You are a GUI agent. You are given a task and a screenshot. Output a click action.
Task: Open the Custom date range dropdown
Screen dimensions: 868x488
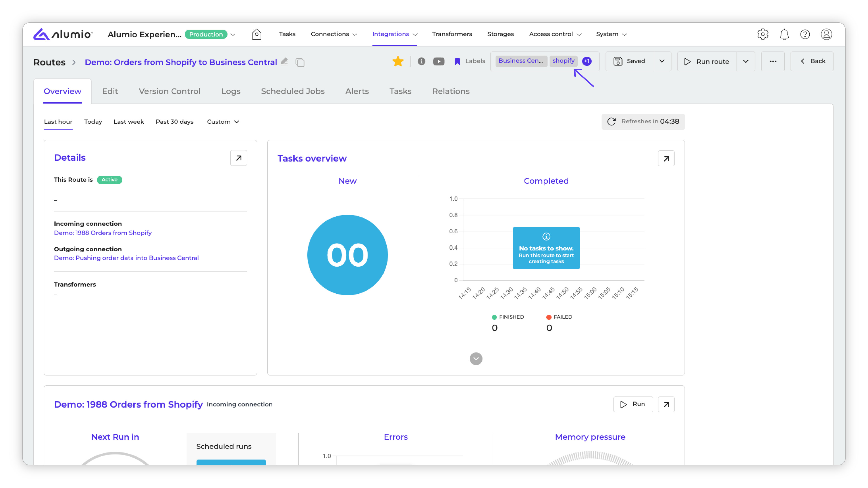tap(223, 122)
